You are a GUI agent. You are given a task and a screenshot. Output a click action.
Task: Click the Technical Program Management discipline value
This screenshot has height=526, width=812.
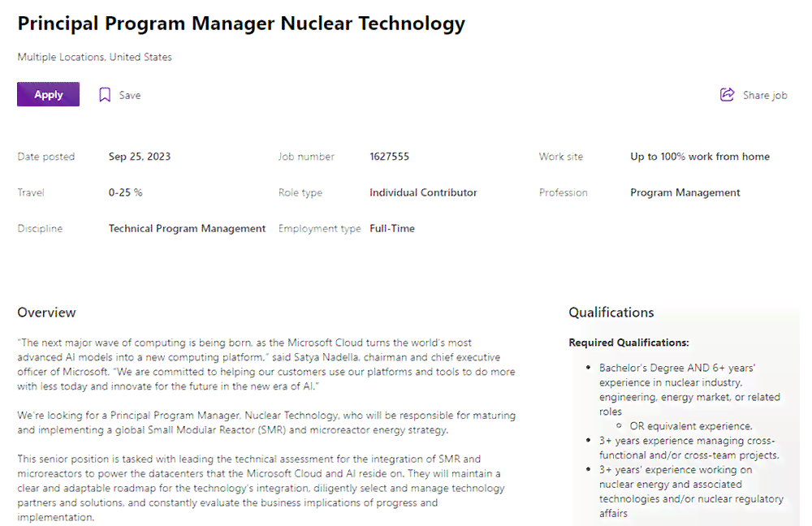click(187, 228)
